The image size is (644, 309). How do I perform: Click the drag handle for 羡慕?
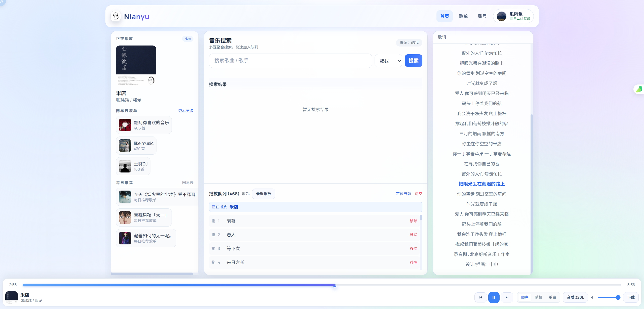pyautogui.click(x=213, y=221)
